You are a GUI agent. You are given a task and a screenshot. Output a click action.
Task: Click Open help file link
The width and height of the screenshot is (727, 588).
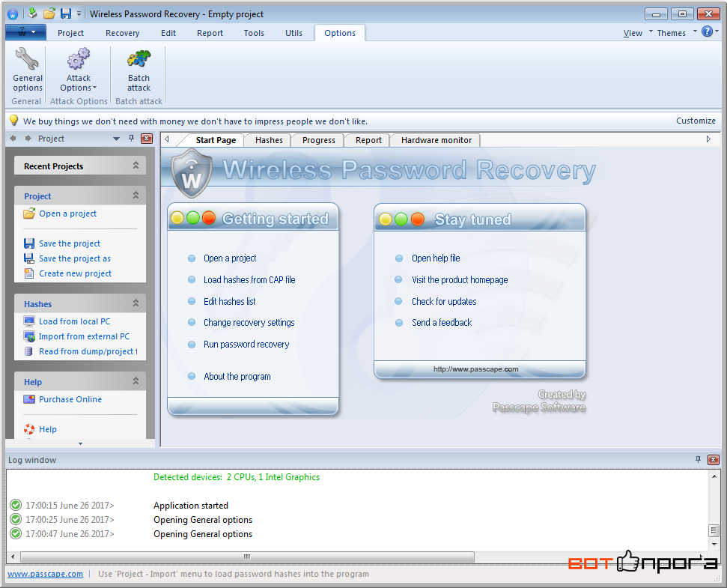click(x=436, y=258)
